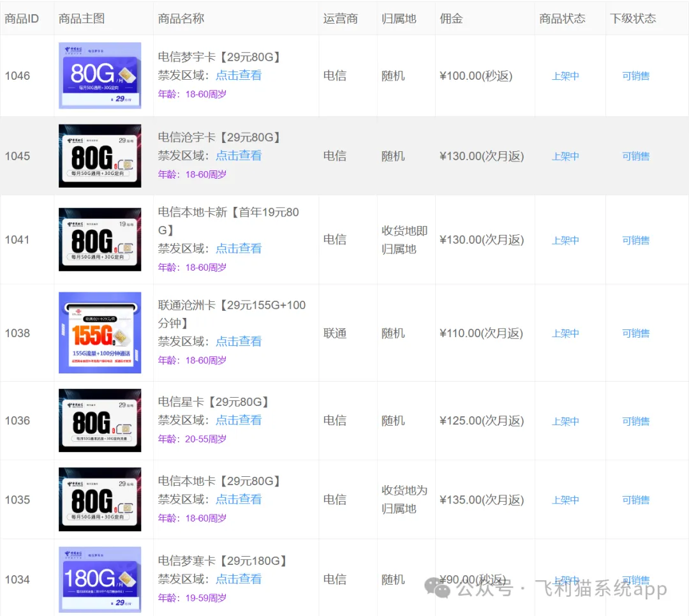Select product name 电信星卡【29元80G】
Screen dimensions: 689x616
(213, 402)
